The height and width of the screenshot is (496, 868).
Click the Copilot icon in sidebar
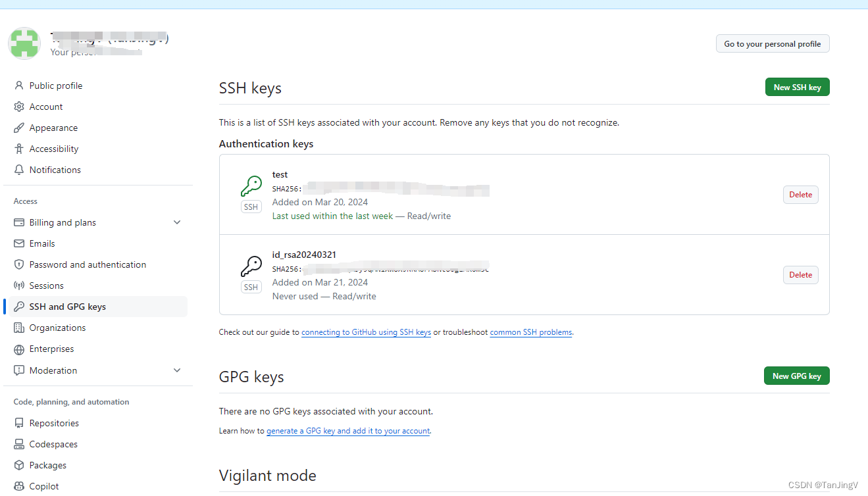[x=19, y=486]
